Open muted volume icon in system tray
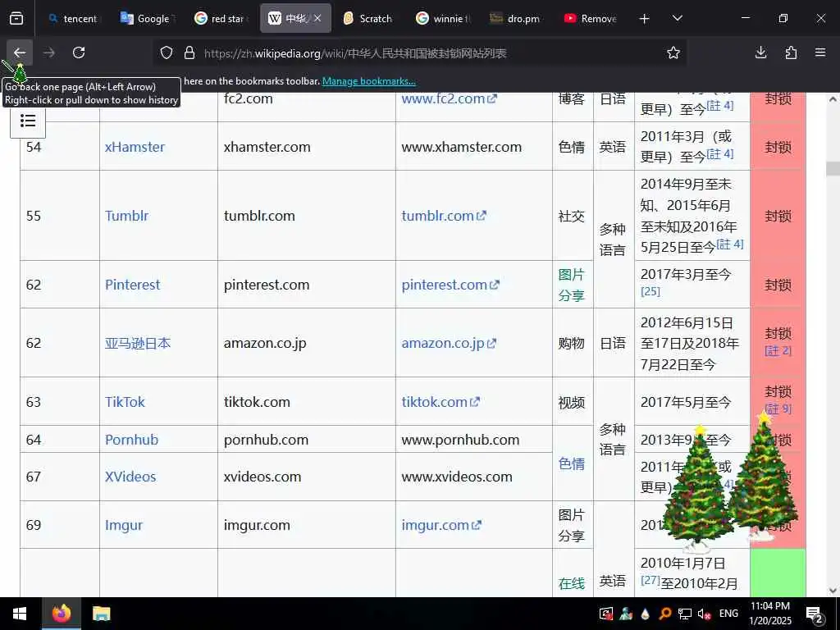Image resolution: width=840 pixels, height=630 pixels. coord(704,614)
